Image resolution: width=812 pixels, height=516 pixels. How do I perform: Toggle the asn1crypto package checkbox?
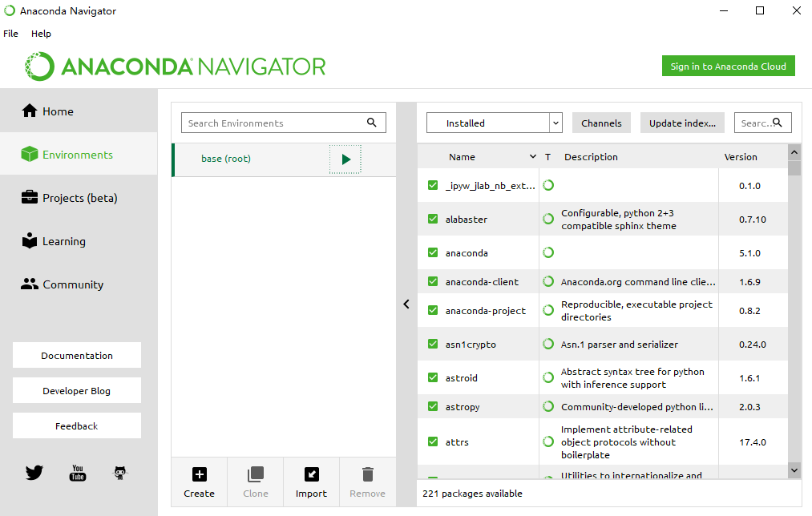433,345
